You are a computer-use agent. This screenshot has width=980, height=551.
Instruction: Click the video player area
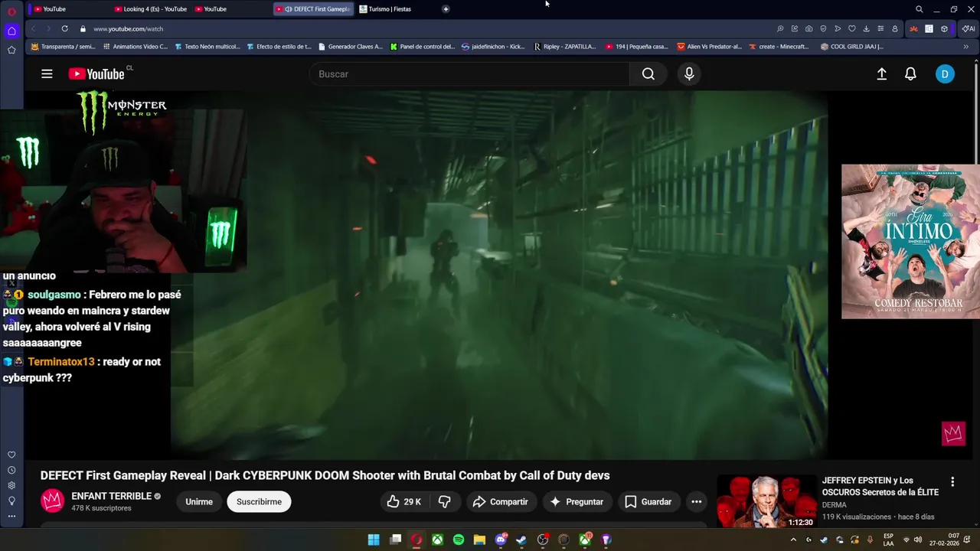[498, 275]
